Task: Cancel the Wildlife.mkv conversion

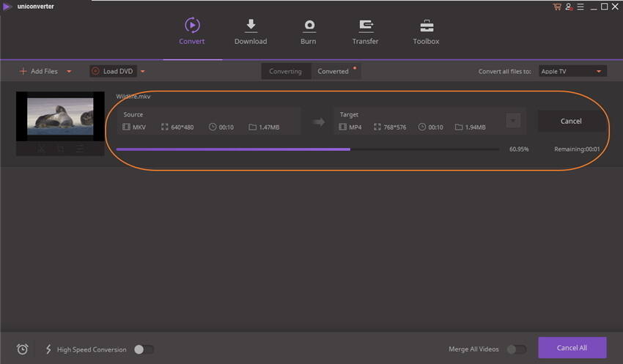Action: pos(571,121)
